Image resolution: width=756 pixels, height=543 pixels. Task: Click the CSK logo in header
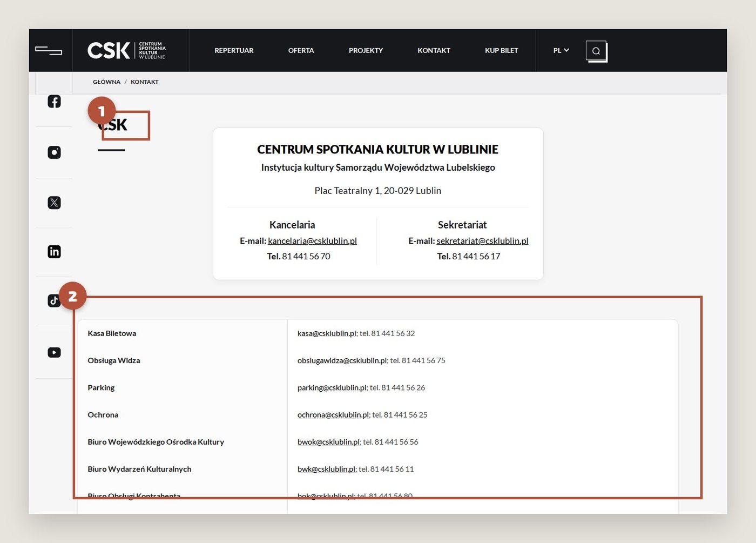tap(126, 50)
